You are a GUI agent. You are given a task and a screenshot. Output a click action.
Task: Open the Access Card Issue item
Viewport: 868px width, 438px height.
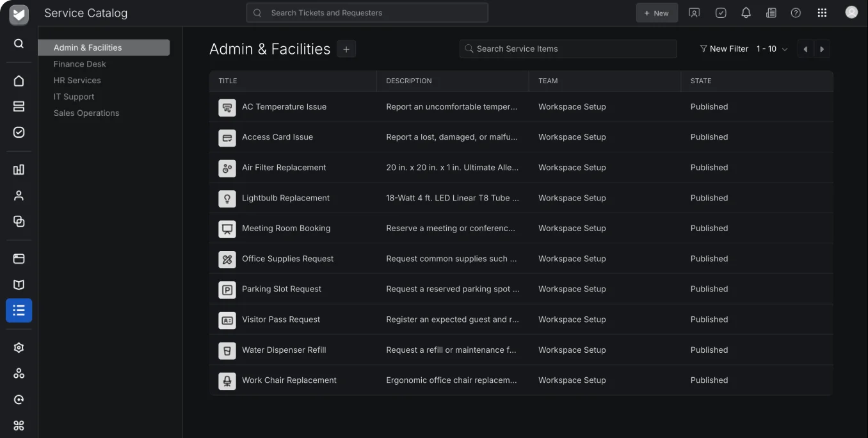pyautogui.click(x=277, y=137)
